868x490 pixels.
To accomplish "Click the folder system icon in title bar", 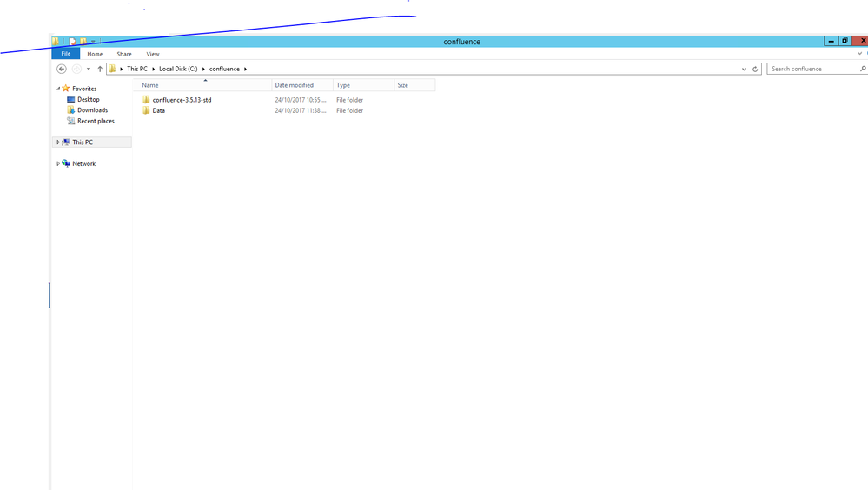I will pos(56,42).
